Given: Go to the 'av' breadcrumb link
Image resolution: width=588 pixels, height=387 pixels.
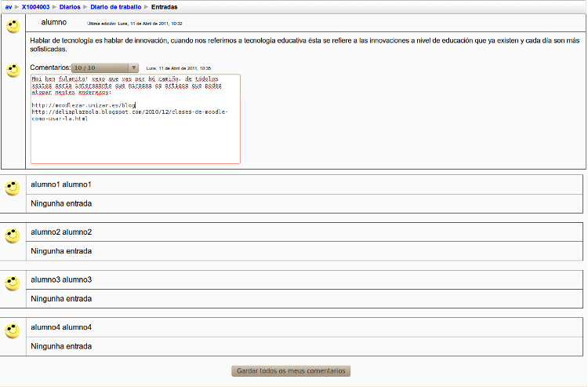Looking at the screenshot, I should click(8, 6).
